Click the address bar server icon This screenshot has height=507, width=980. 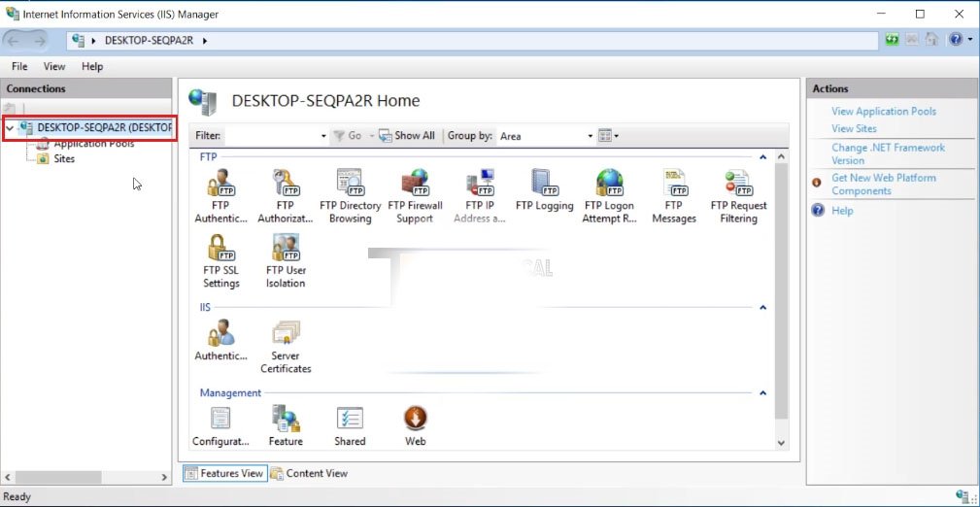coord(78,41)
